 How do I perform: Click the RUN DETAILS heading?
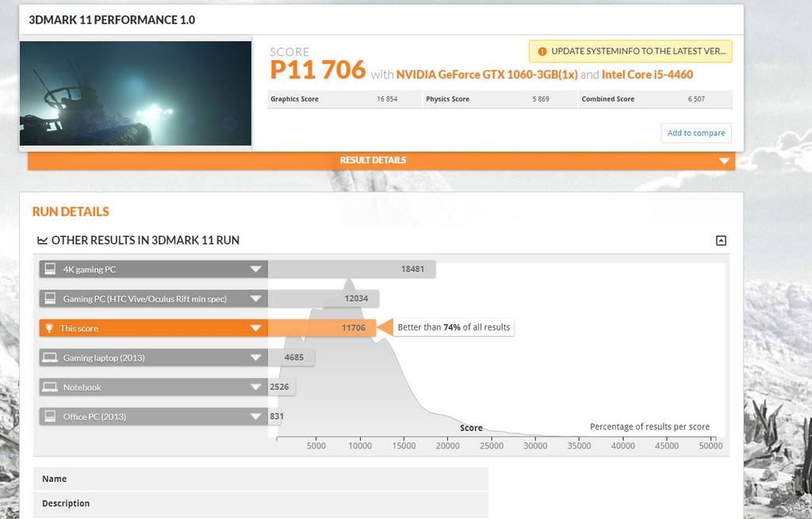pyautogui.click(x=71, y=212)
